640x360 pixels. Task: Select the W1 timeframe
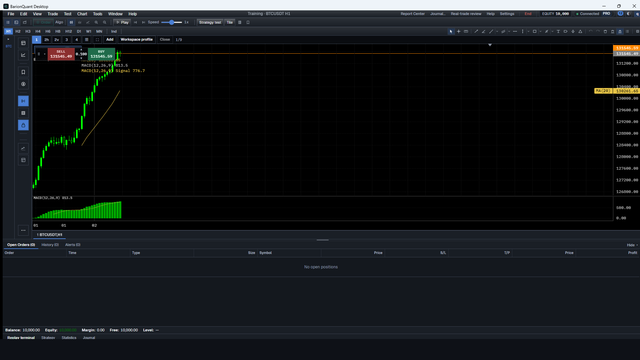(x=89, y=31)
